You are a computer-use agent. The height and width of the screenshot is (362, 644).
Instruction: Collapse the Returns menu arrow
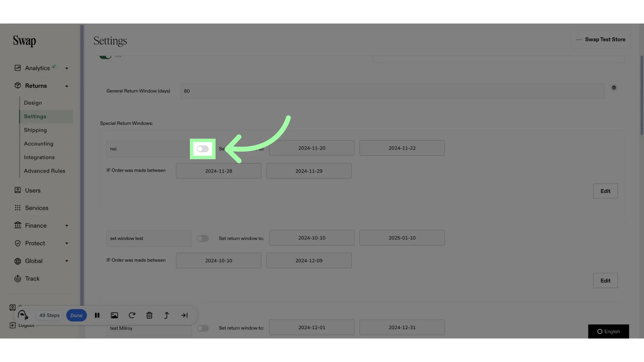[x=67, y=86]
